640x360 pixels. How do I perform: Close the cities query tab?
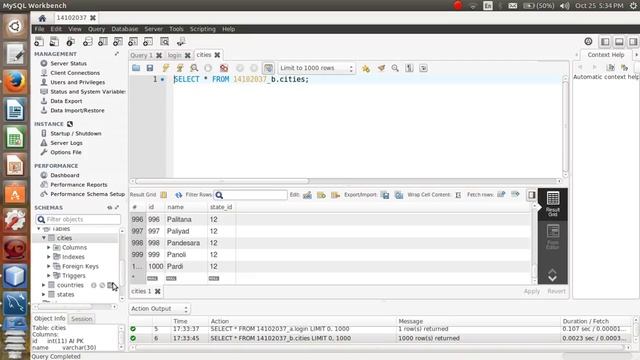[x=217, y=55]
